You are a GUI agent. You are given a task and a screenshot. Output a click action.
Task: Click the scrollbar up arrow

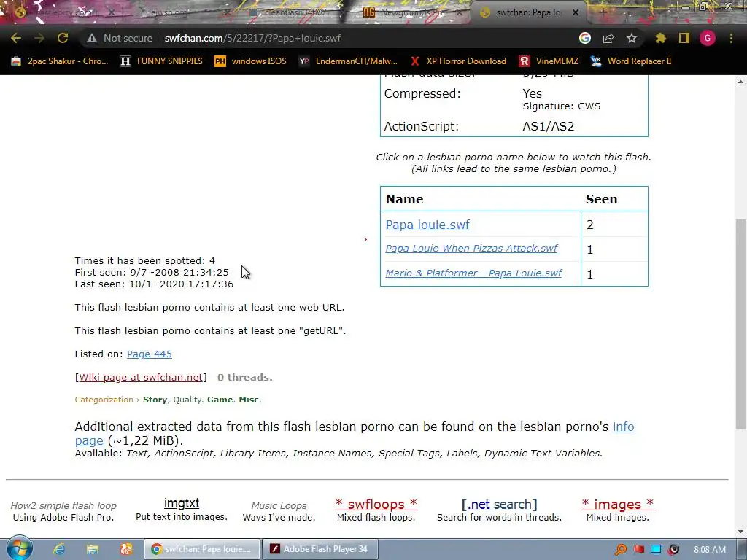[740, 82]
